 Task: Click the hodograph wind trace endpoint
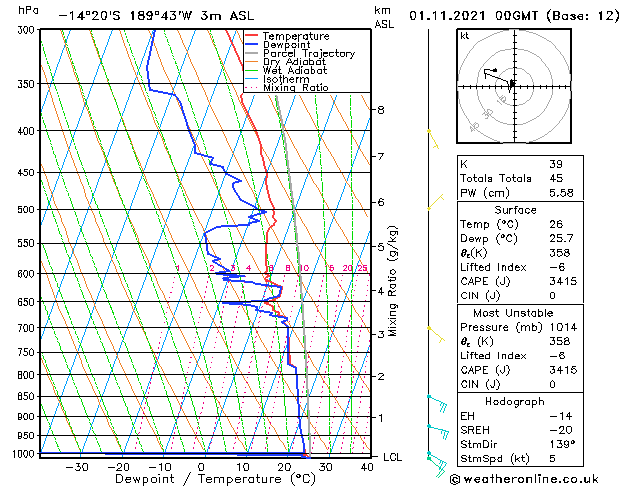point(495,70)
